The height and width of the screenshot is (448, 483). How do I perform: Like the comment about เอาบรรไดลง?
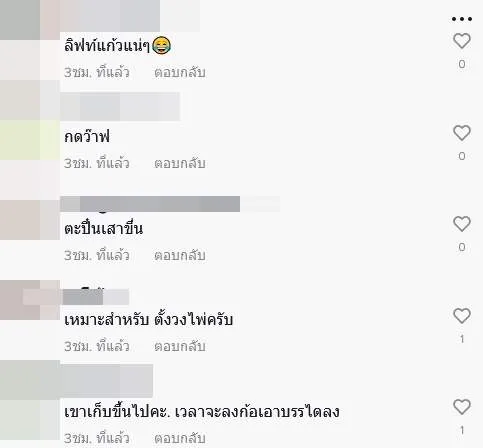point(462,407)
